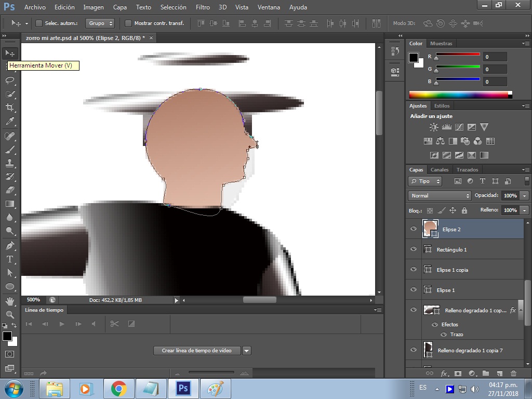Select the Horizontal Type tool
The image size is (532, 399).
tap(10, 259)
